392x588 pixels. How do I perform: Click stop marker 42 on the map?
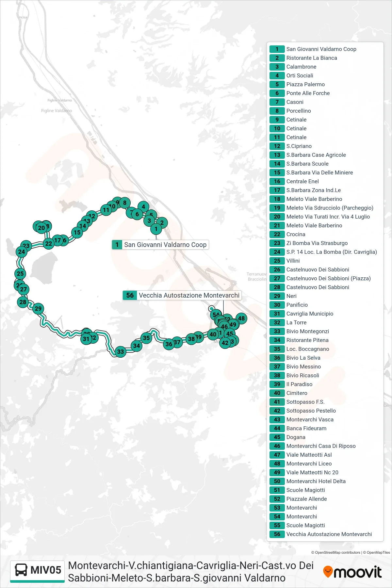click(x=225, y=343)
